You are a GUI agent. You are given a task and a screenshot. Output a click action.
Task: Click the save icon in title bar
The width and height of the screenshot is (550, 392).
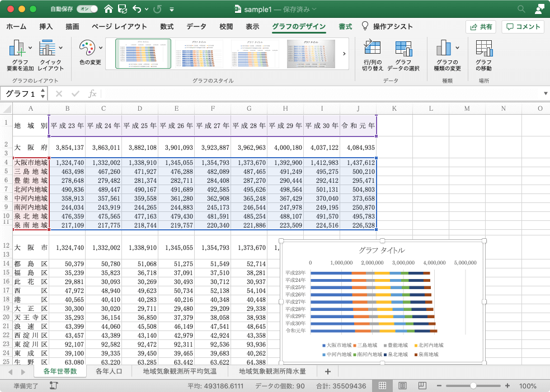(122, 10)
